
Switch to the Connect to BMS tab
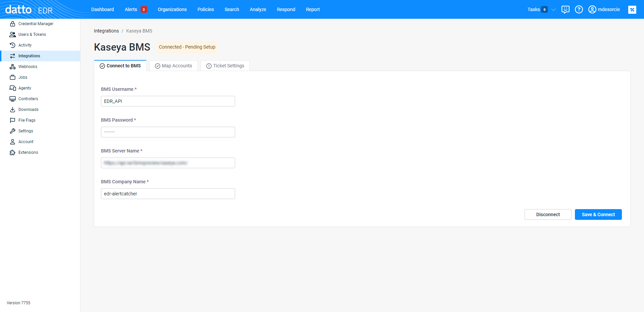click(x=120, y=66)
